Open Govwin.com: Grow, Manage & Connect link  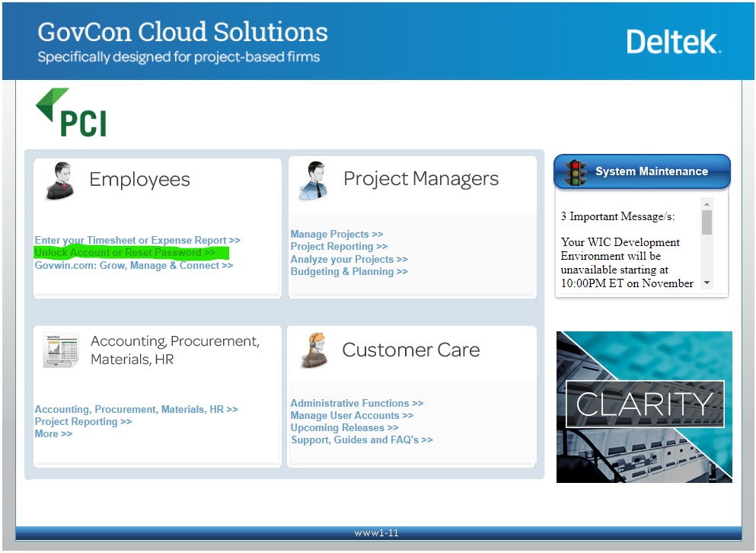(x=133, y=266)
